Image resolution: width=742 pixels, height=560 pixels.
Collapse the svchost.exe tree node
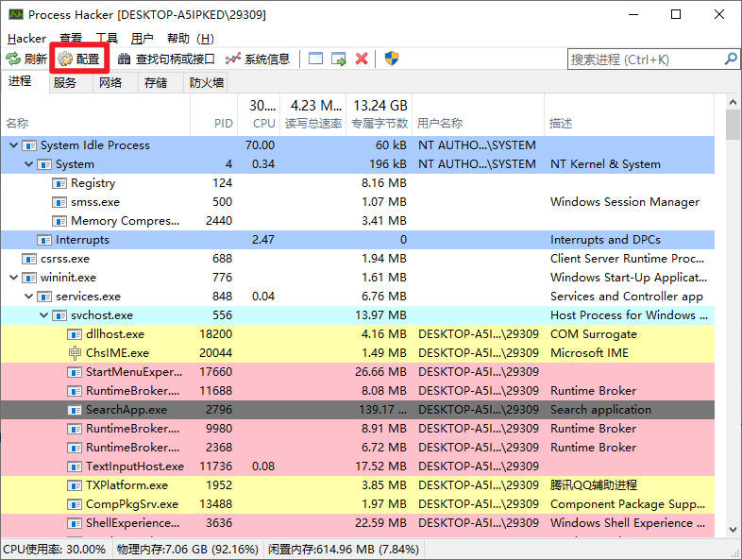(x=43, y=315)
